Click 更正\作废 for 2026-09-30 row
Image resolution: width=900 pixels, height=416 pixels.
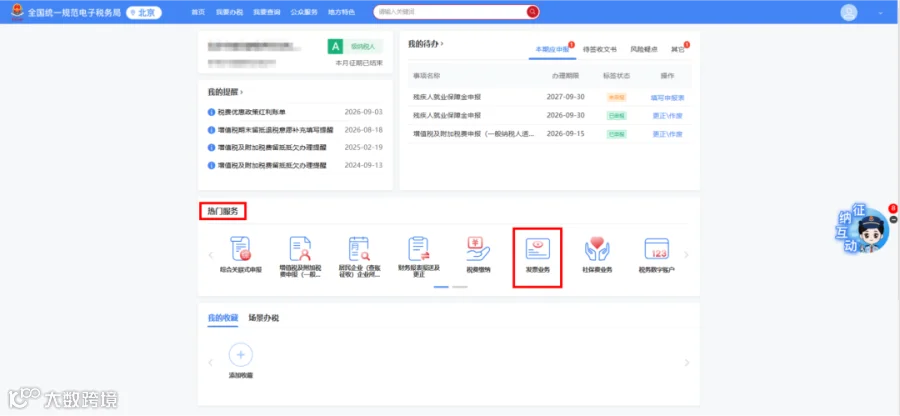click(x=667, y=116)
